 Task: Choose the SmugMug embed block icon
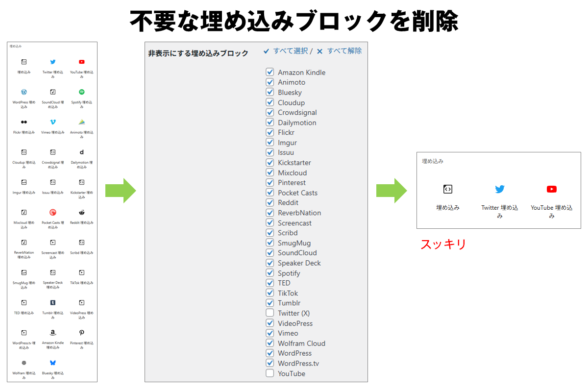coord(24,272)
